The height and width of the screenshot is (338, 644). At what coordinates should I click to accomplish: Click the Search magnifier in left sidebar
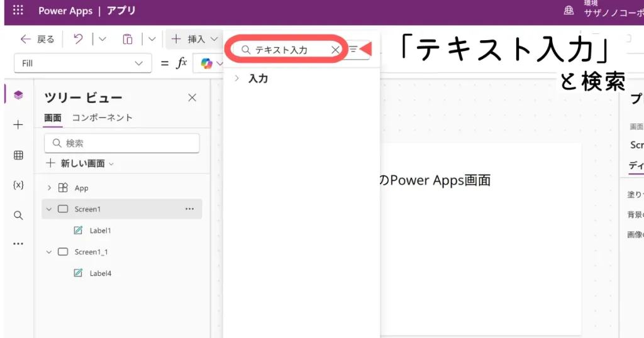pyautogui.click(x=18, y=215)
